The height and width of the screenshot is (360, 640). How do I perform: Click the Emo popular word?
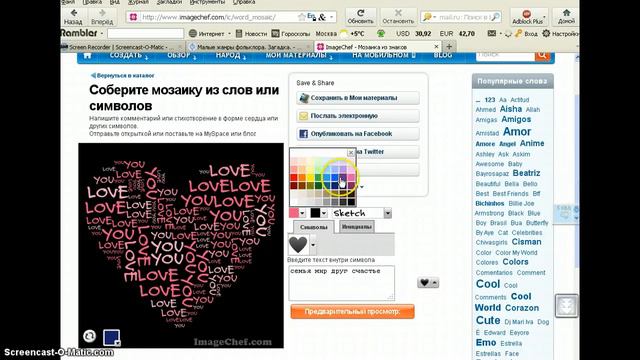(x=486, y=342)
